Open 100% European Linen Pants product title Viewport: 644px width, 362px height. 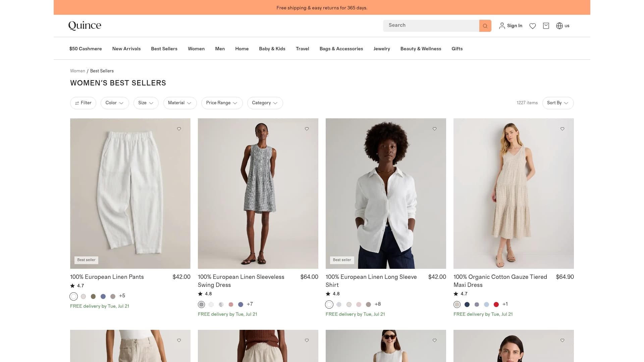point(107,277)
